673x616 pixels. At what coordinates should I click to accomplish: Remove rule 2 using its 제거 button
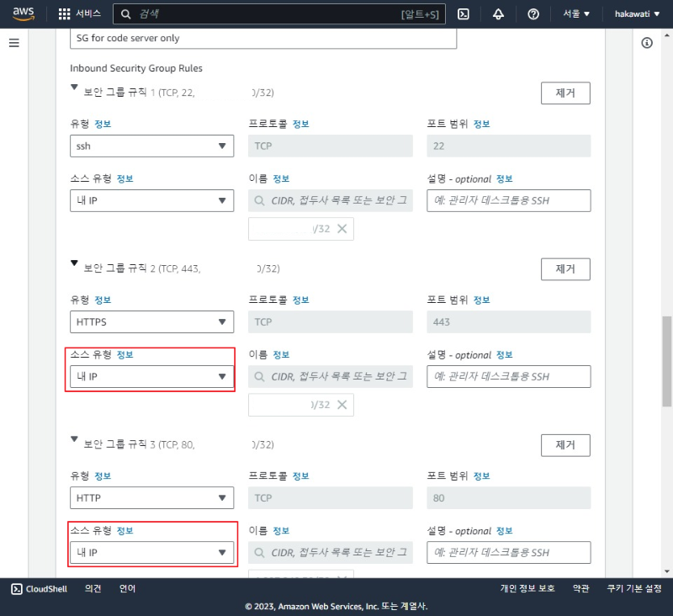(564, 268)
